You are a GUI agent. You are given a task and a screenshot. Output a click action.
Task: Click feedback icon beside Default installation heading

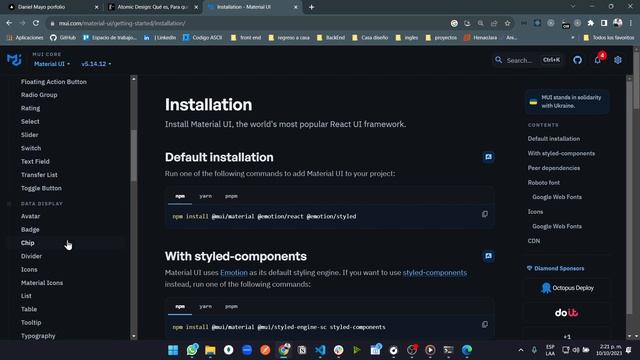click(489, 157)
